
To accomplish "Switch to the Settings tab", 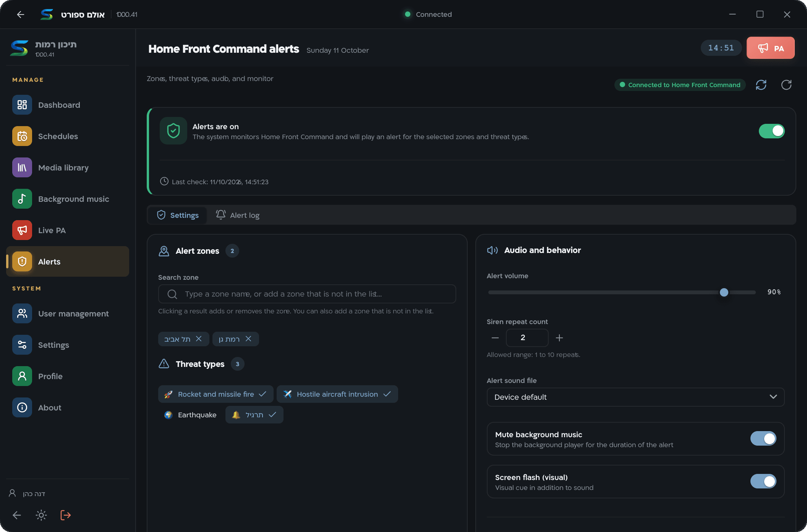I will click(x=178, y=215).
